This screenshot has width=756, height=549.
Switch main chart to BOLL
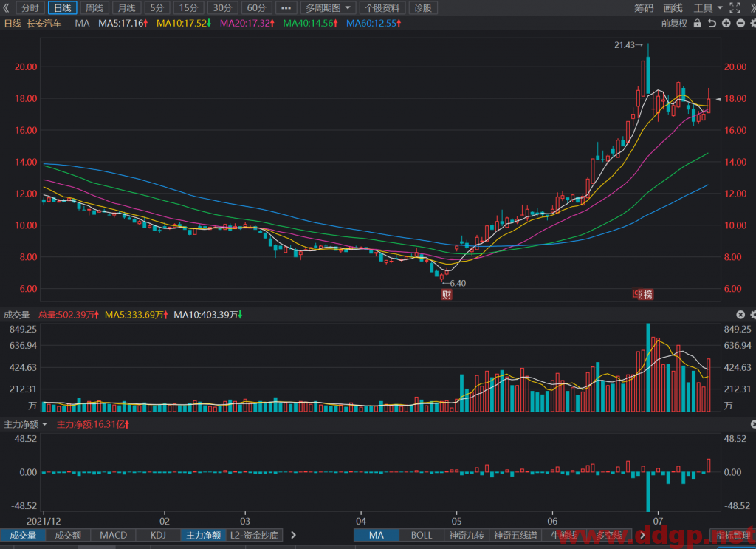point(422,535)
